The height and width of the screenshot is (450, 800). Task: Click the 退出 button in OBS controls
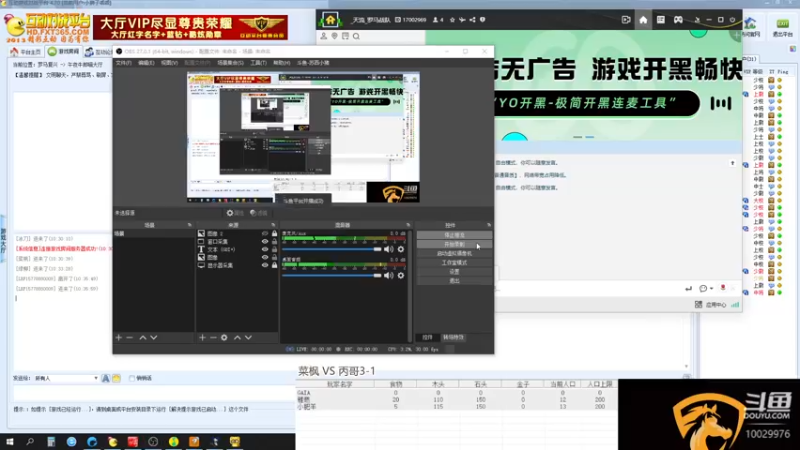pos(454,281)
